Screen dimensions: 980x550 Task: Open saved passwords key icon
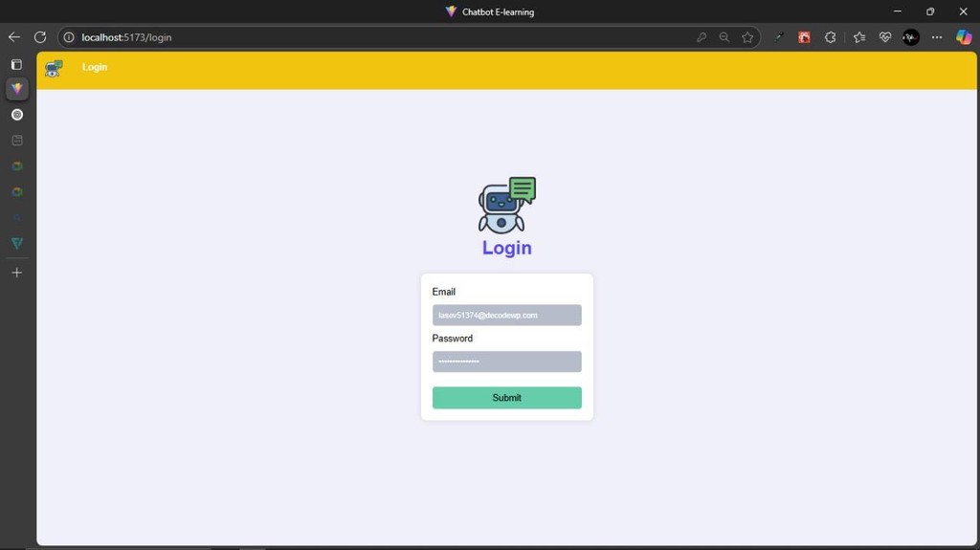(x=702, y=37)
